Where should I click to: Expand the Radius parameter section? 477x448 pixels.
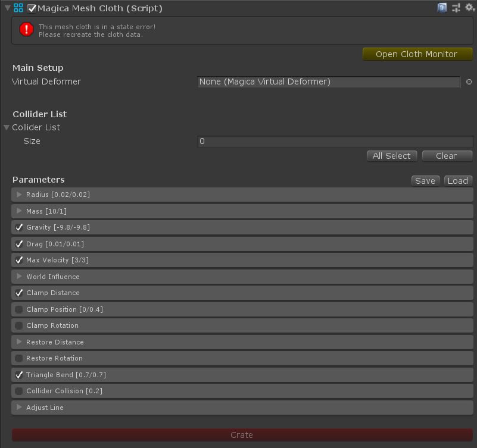(x=19, y=195)
